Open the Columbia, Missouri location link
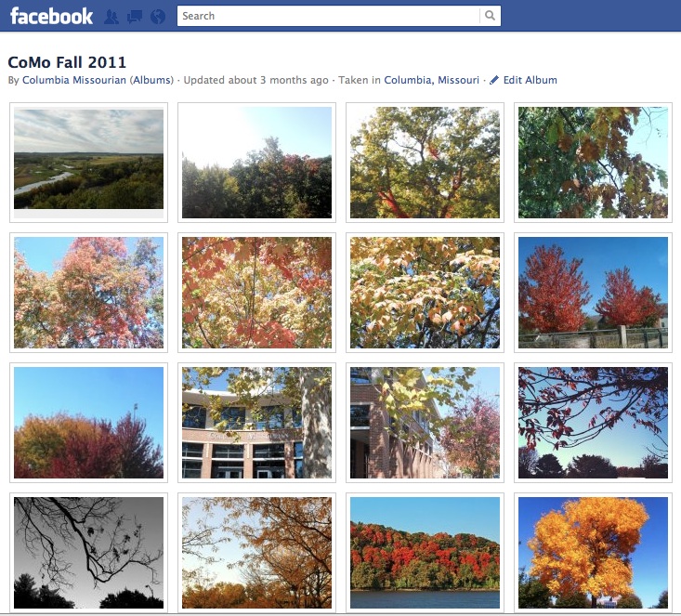This screenshot has width=681, height=616. click(432, 80)
